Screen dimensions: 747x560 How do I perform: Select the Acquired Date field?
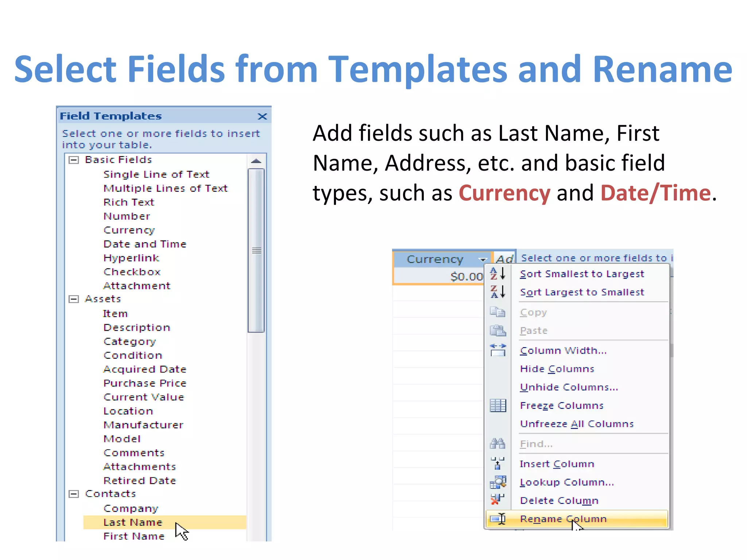(145, 369)
